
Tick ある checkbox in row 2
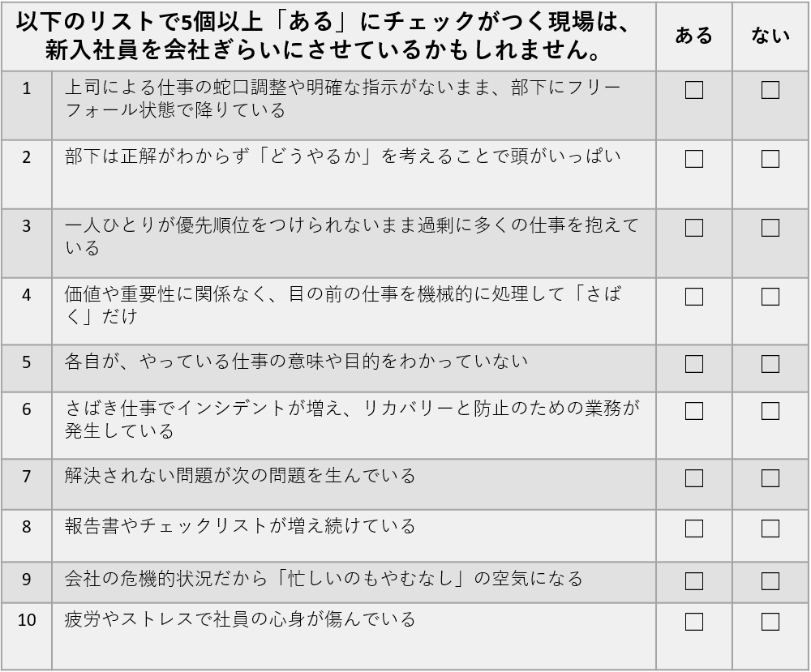tap(693, 159)
